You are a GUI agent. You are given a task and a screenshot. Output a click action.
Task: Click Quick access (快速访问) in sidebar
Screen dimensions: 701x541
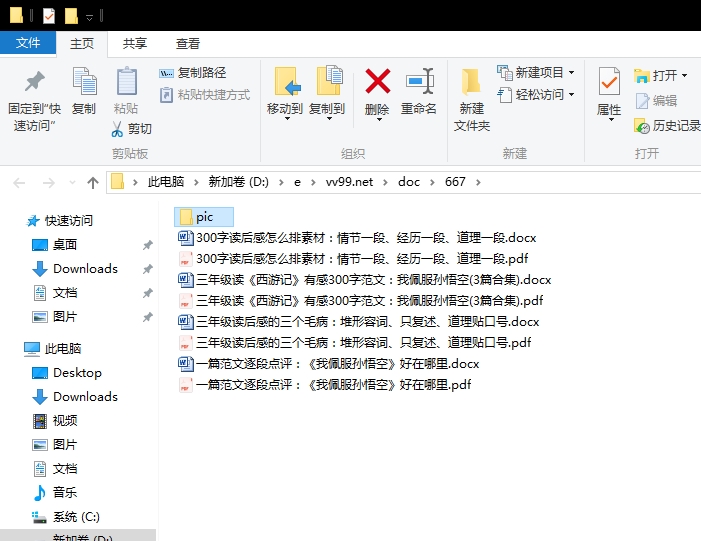(x=59, y=220)
